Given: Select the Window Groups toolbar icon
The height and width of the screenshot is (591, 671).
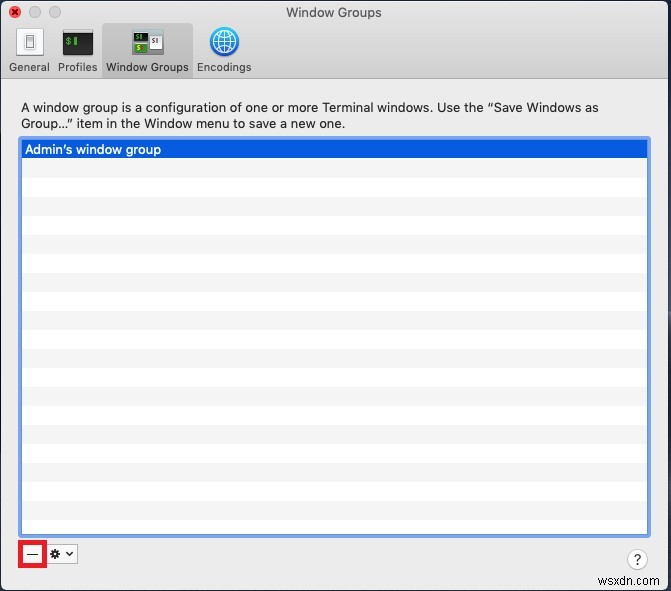Looking at the screenshot, I should [x=147, y=50].
